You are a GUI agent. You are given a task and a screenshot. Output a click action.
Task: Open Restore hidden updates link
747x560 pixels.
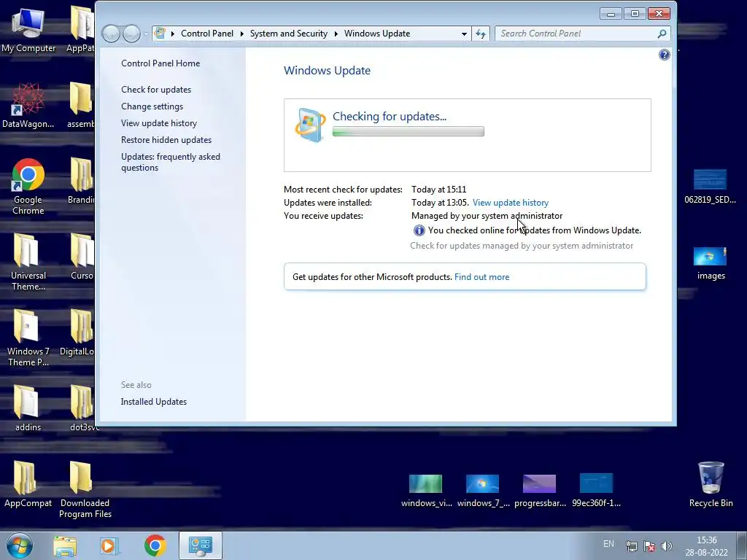click(x=166, y=140)
